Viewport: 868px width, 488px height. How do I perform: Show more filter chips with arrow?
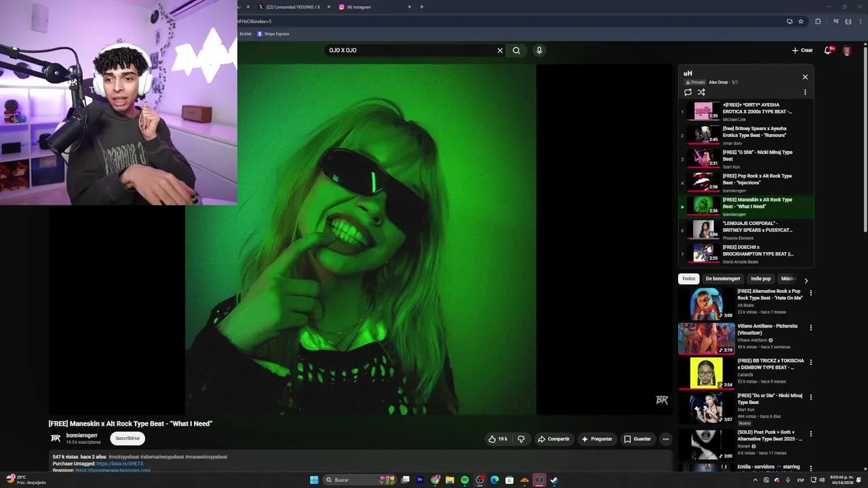tap(806, 280)
